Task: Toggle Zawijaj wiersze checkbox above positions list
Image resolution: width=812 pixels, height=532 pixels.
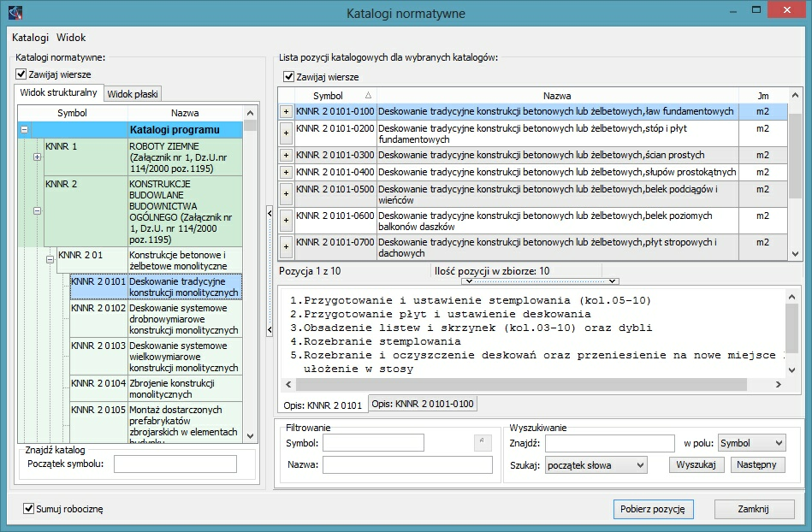Action: (288, 77)
